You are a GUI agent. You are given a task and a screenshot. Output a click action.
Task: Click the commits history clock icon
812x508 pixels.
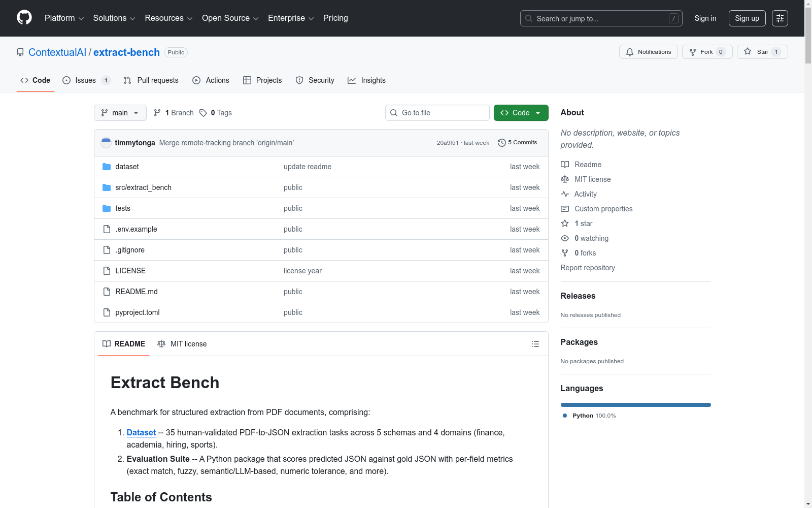502,143
